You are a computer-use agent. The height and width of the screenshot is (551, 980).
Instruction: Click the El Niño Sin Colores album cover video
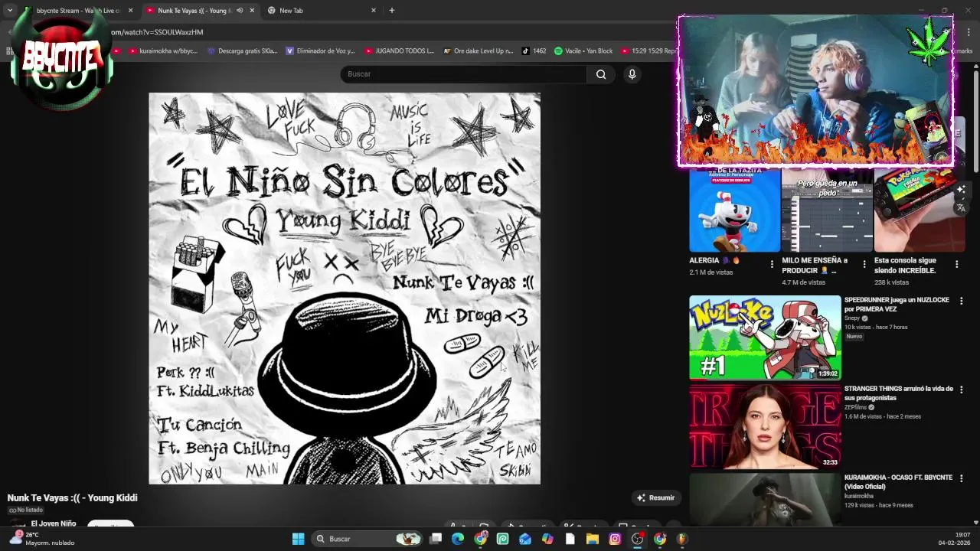coord(345,289)
